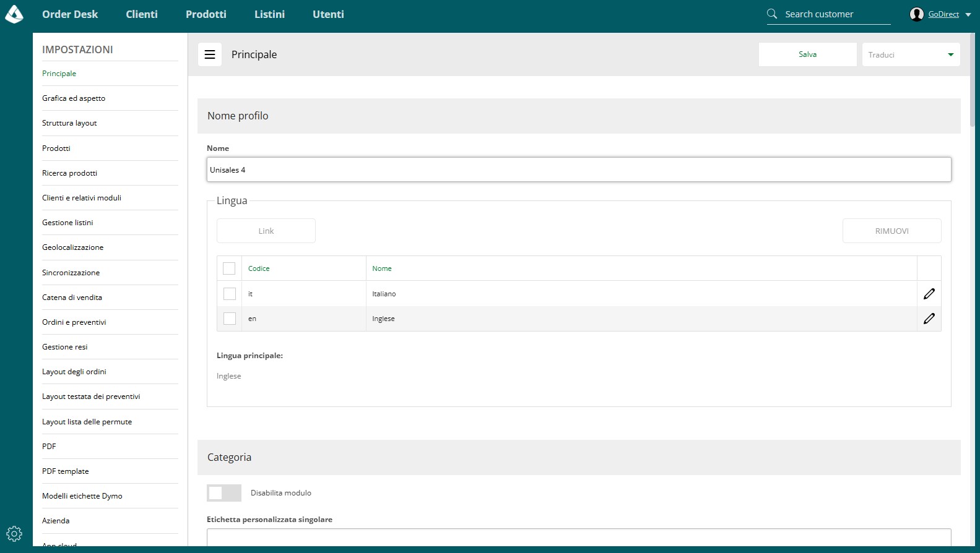Expand the GoDirect account menu arrow
980x553 pixels.
pyautogui.click(x=968, y=15)
